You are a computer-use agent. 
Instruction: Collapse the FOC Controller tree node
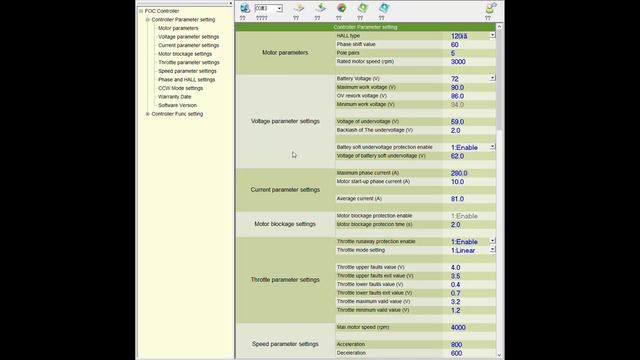coord(141,11)
